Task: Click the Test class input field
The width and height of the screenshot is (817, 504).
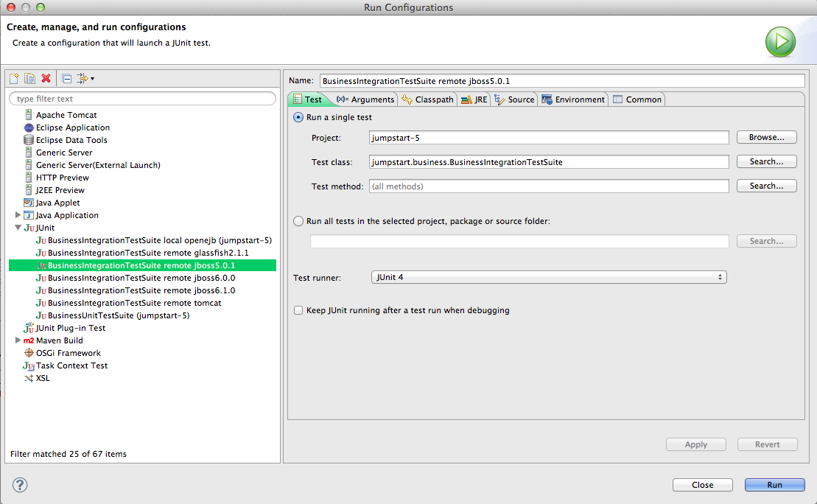Action: tap(549, 162)
